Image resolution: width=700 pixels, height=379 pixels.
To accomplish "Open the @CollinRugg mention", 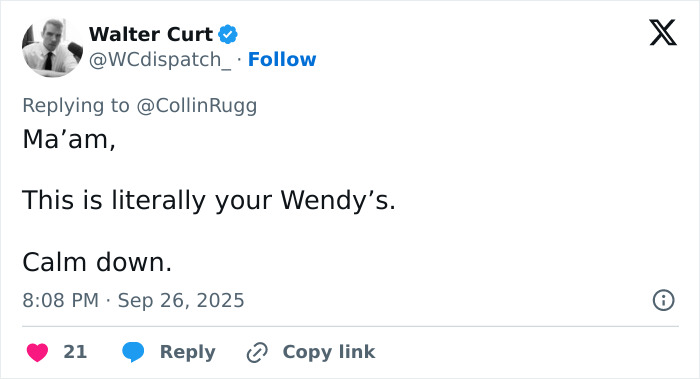I will coord(196,106).
